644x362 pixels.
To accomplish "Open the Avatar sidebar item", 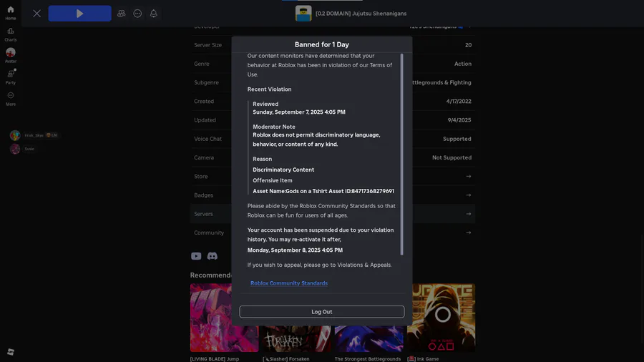I will point(11,55).
